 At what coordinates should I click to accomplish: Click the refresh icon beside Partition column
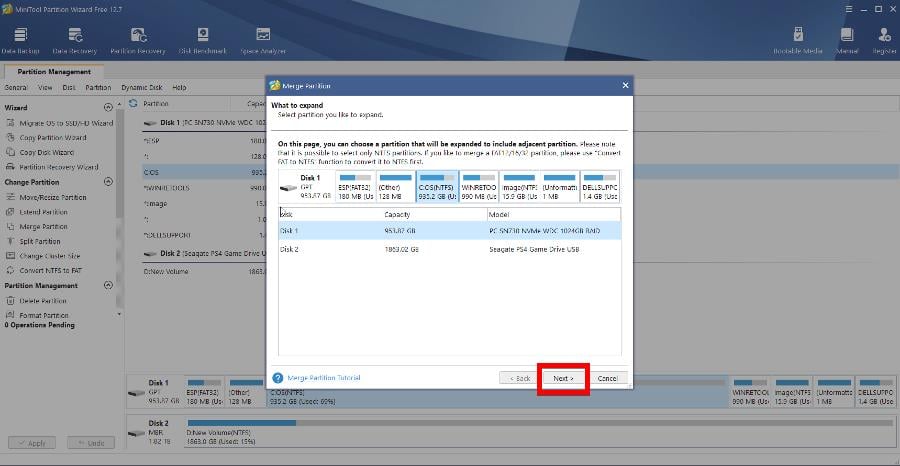tap(134, 103)
